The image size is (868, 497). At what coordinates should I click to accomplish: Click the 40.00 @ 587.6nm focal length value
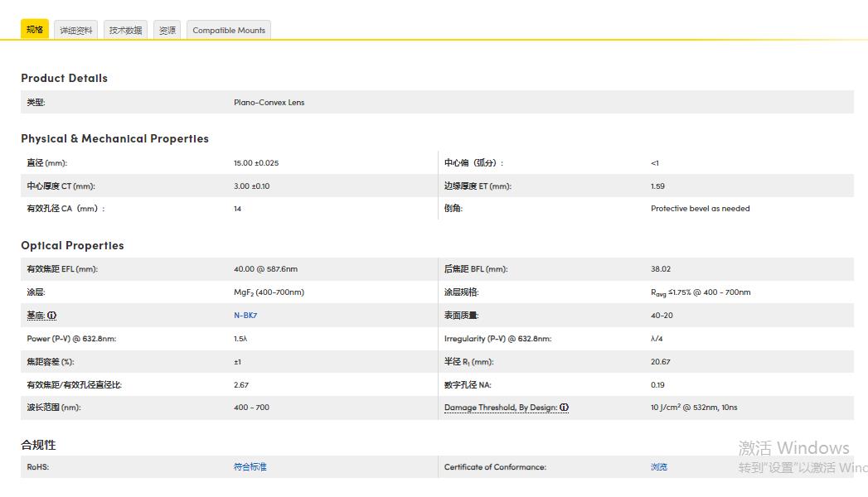(265, 269)
